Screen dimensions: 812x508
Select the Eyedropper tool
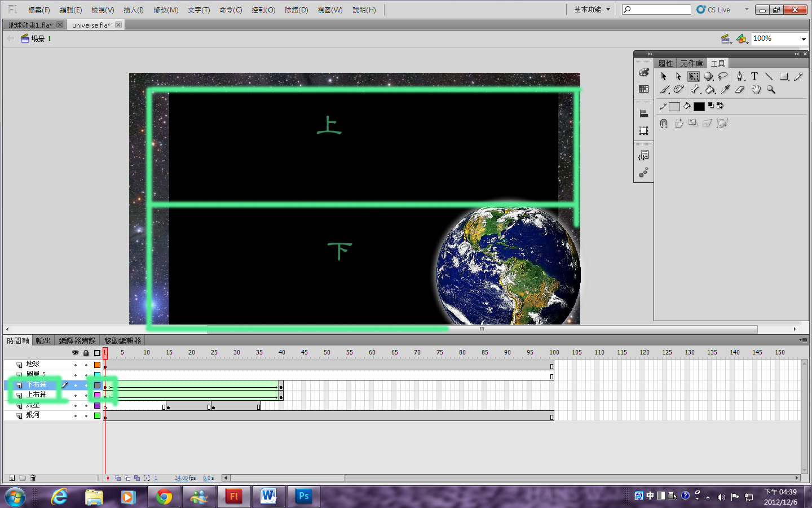(725, 90)
